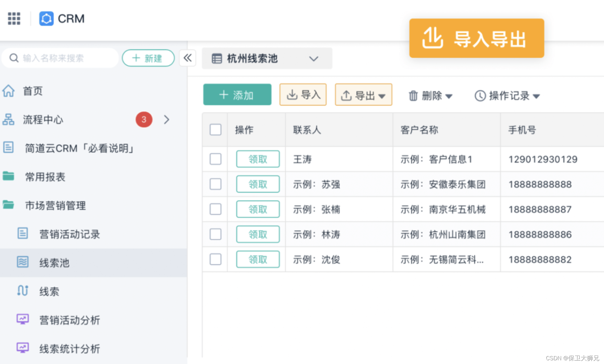
Task: Expand the 导出 dropdown button
Action: (363, 95)
